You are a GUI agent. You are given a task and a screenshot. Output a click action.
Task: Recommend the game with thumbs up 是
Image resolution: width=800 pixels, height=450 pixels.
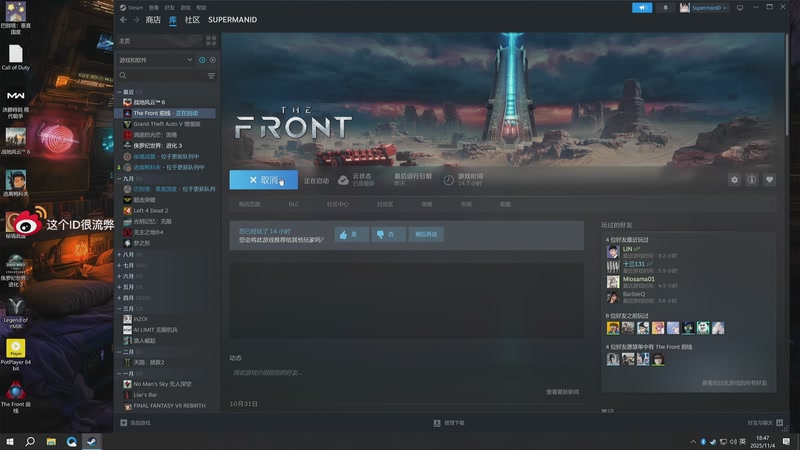pos(352,234)
